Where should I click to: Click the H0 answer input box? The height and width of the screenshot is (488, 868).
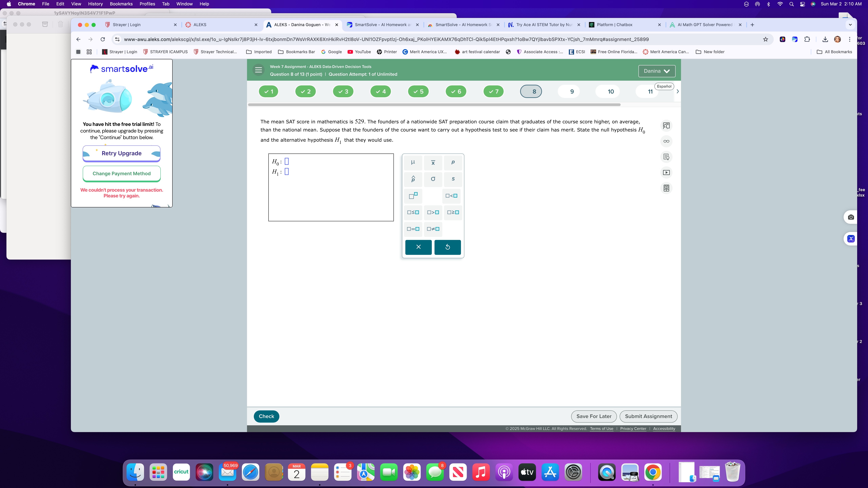point(287,161)
